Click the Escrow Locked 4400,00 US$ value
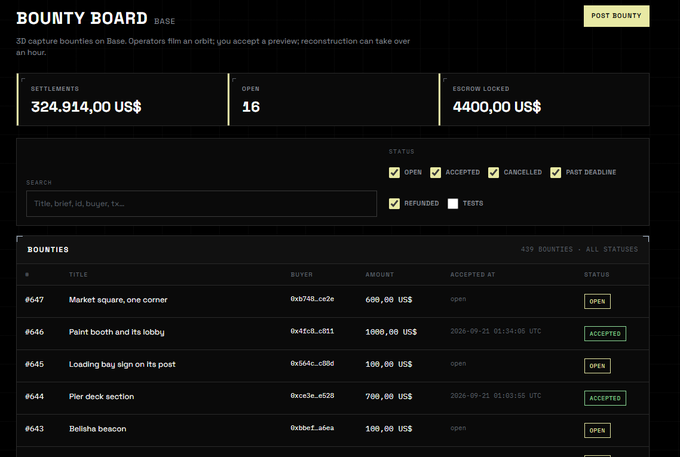Viewport: 680px width, 457px height. (497, 107)
